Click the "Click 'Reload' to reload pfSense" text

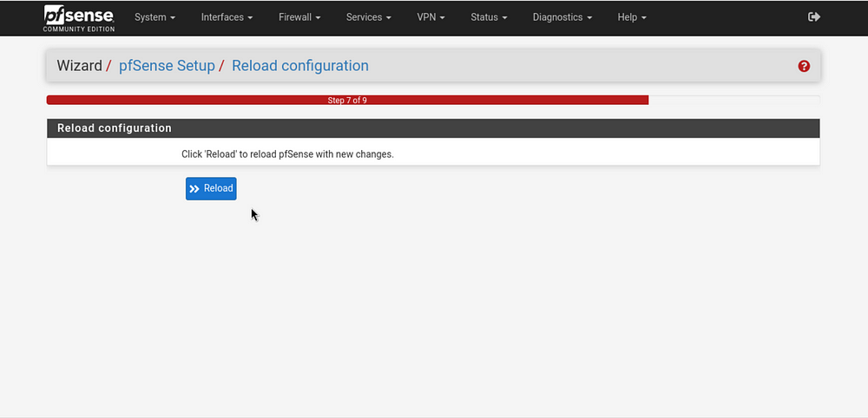(287, 154)
